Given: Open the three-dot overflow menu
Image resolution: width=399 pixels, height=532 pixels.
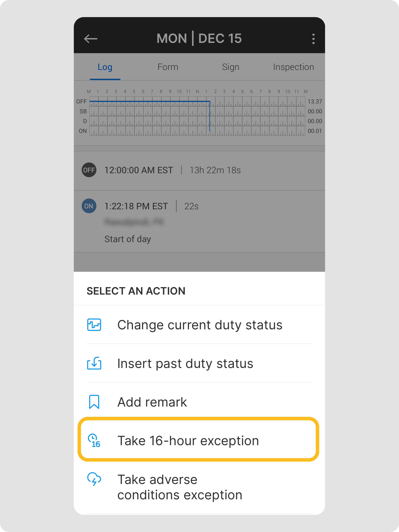Looking at the screenshot, I should [313, 39].
